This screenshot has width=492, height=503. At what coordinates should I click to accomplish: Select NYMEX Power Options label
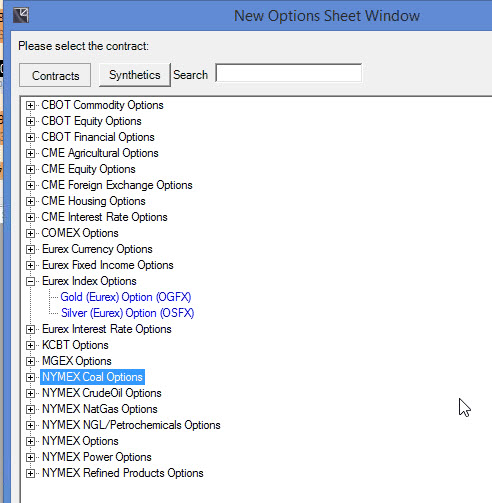97,457
